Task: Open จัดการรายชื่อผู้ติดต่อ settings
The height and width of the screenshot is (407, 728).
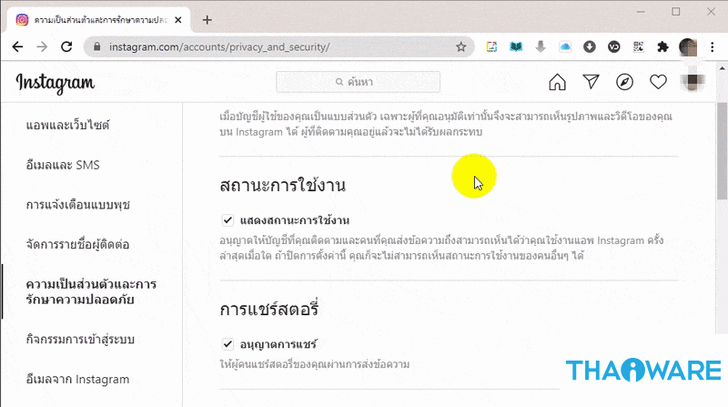Action: (78, 245)
